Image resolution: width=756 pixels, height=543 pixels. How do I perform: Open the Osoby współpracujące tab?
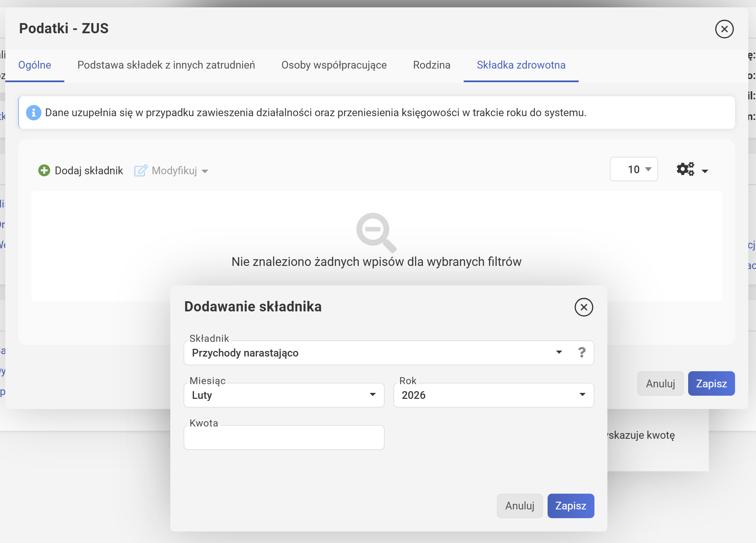(334, 65)
